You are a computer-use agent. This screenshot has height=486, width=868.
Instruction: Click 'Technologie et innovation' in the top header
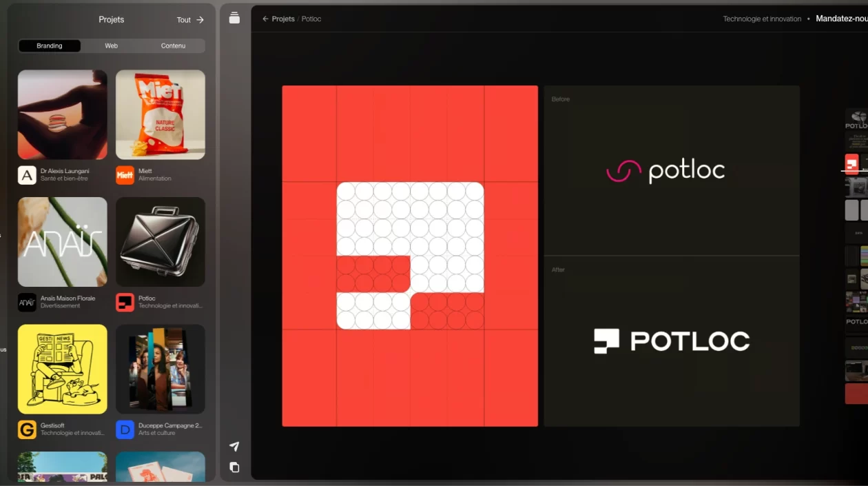[762, 19]
